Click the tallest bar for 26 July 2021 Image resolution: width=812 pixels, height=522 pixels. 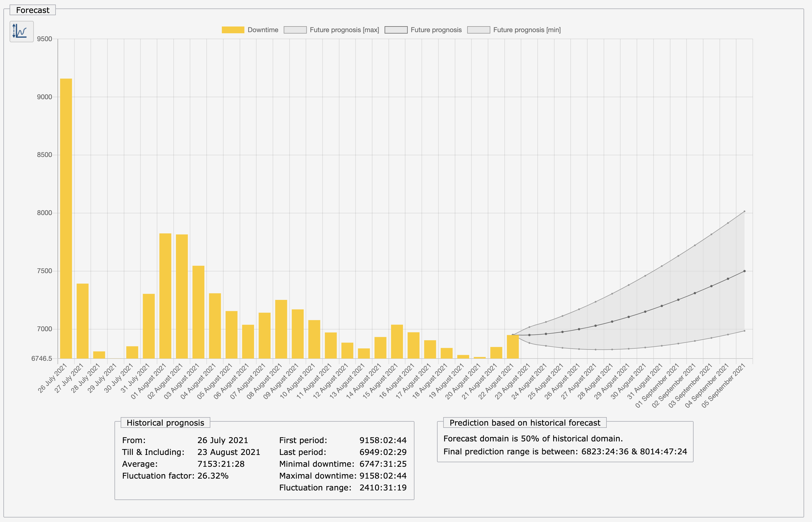pyautogui.click(x=66, y=218)
